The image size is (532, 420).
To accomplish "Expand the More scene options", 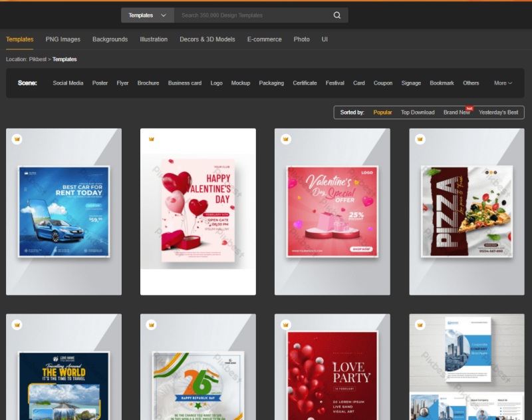I will point(503,83).
